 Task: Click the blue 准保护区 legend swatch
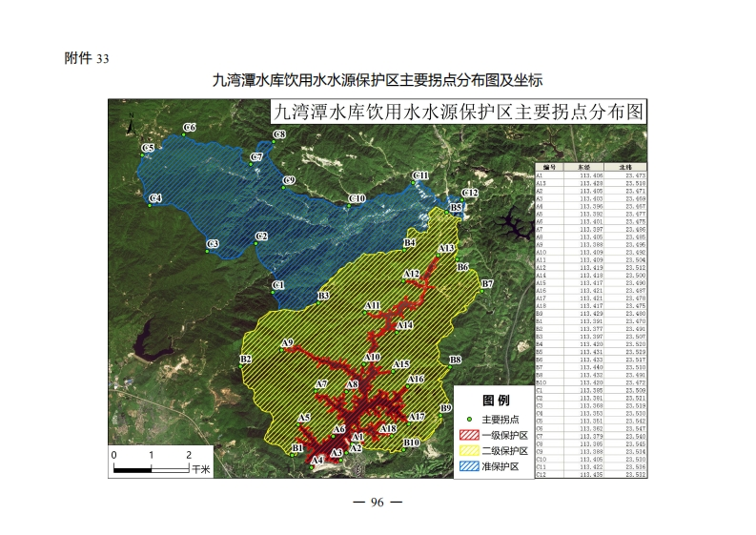[x=468, y=466]
